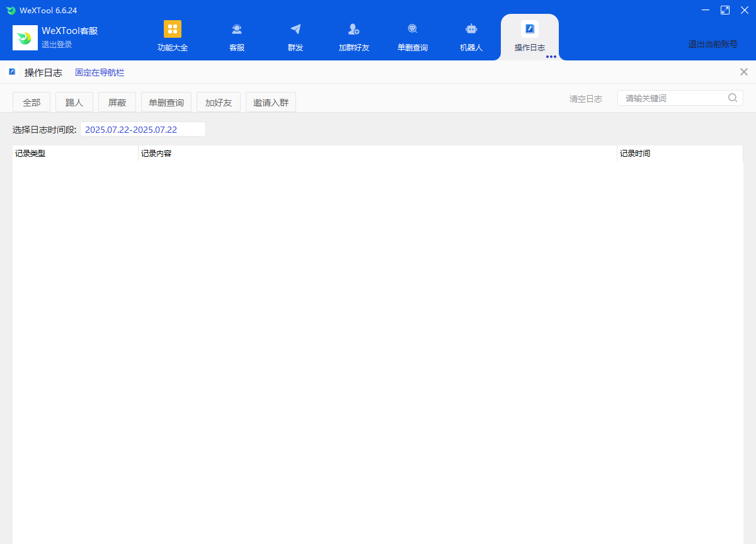Click the 固定在导航栏 link
Viewport: 756px width, 544px height.
(100, 72)
